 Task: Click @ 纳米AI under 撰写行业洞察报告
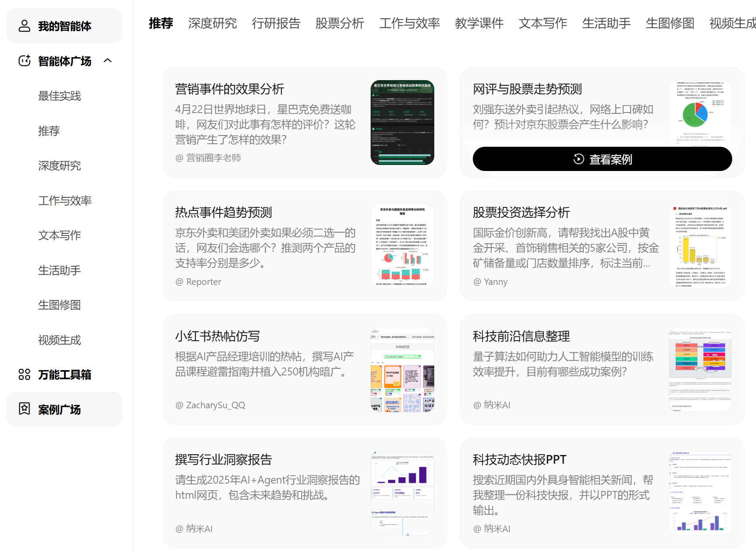(194, 529)
